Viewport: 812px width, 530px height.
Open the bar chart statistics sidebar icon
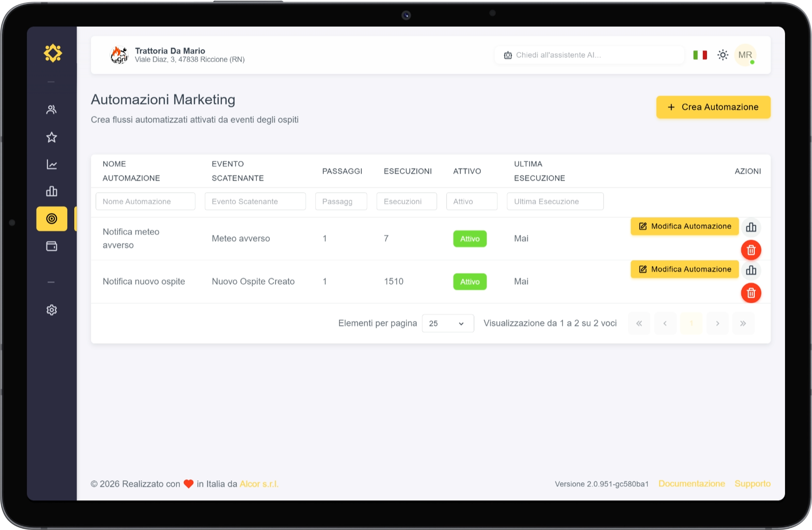pyautogui.click(x=52, y=191)
